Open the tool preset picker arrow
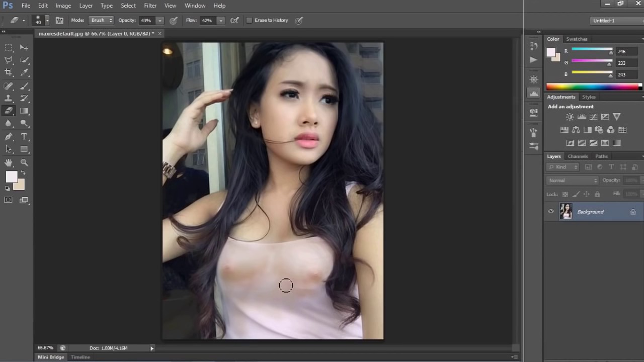 point(23,21)
